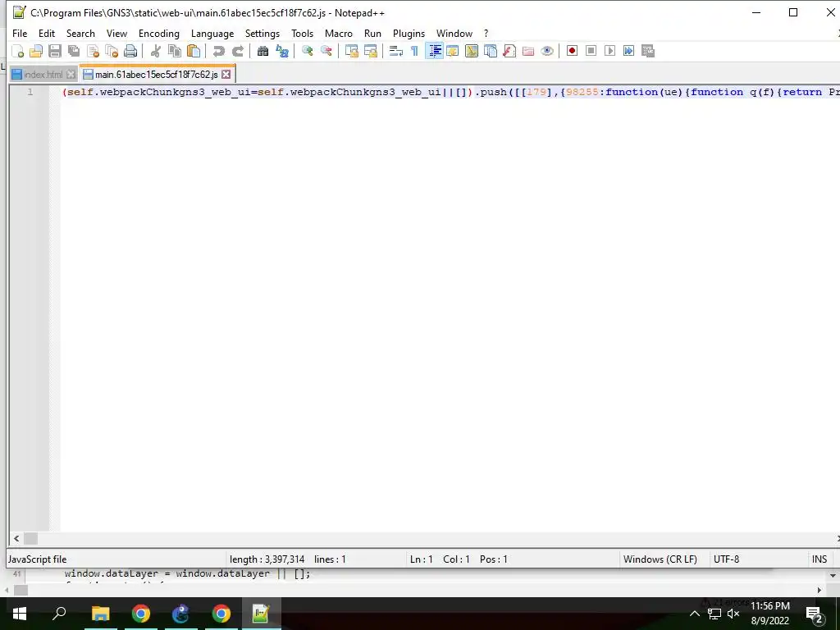Viewport: 840px width, 630px height.
Task: Open the Encoding menu
Action: (x=159, y=33)
